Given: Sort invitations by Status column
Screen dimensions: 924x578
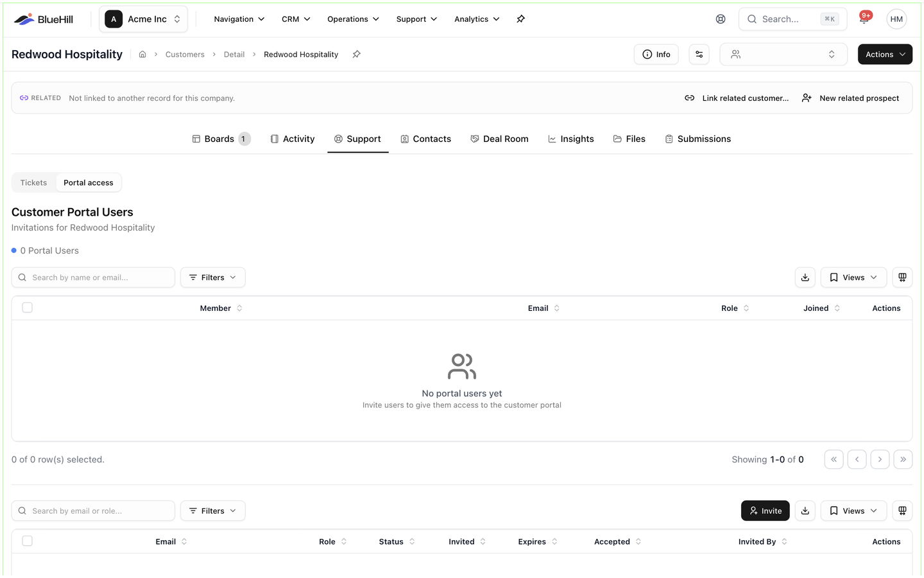Looking at the screenshot, I should (397, 541).
